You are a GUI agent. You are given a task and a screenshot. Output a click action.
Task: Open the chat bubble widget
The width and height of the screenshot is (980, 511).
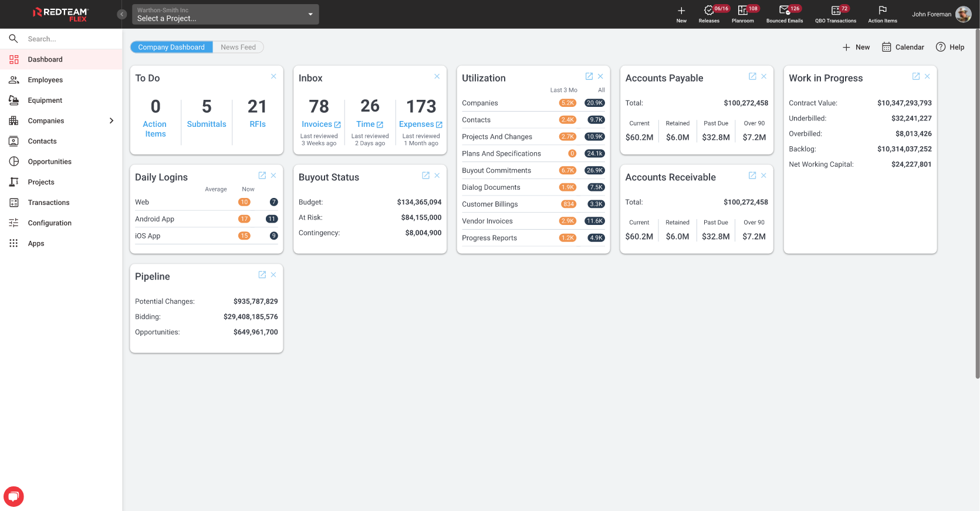pos(13,496)
